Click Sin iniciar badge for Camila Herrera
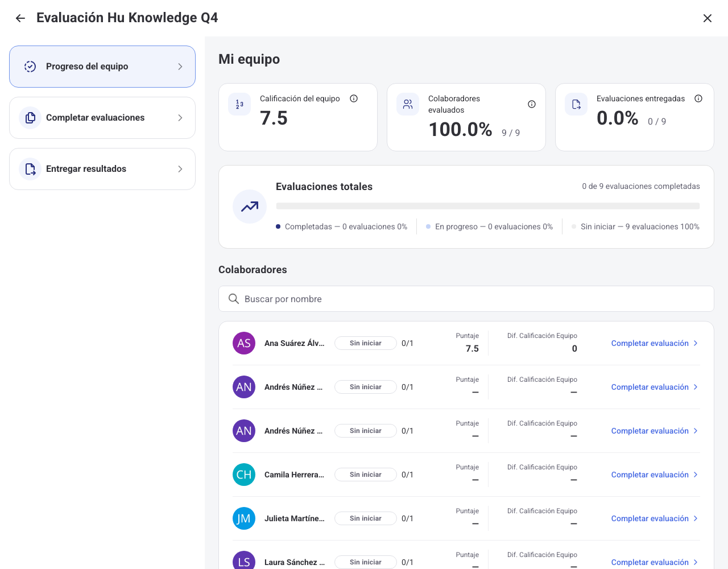Viewport: 728px width, 569px height. click(366, 475)
